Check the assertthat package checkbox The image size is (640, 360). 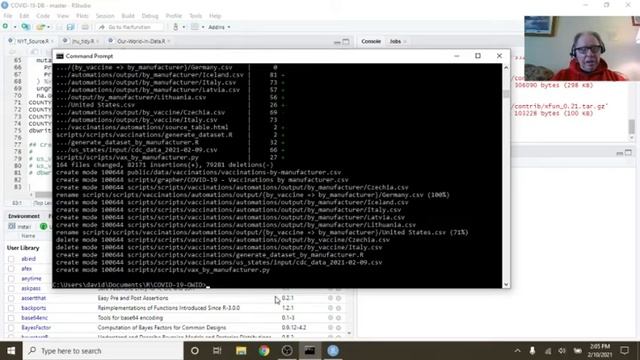click(11, 298)
